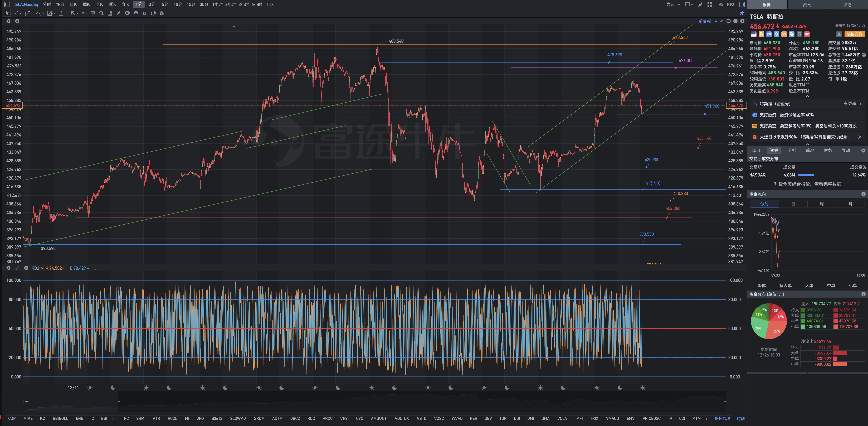Switch to the 资讯 tab
The width and height of the screenshot is (868, 426).
[807, 4]
